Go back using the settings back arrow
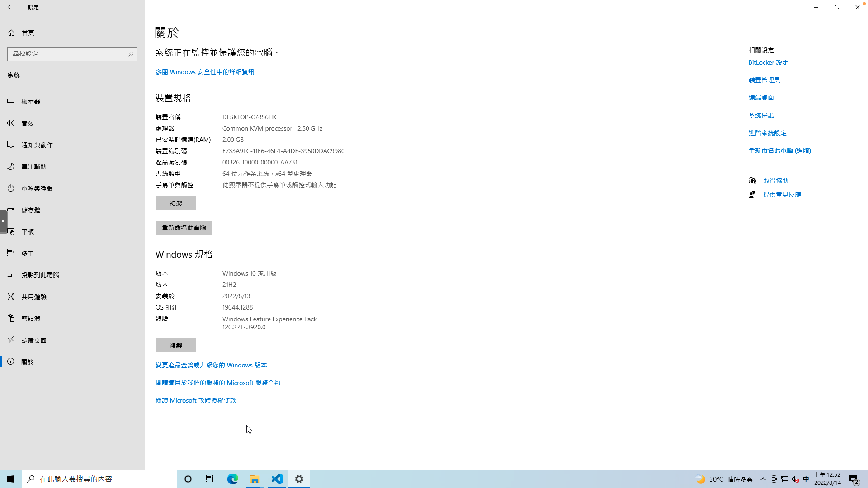868x488 pixels. click(x=11, y=7)
